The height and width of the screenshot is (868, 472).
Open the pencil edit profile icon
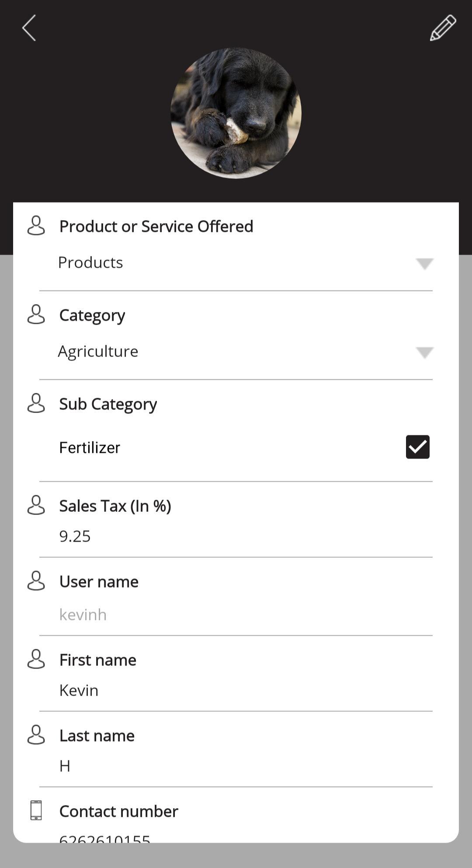[x=443, y=28]
